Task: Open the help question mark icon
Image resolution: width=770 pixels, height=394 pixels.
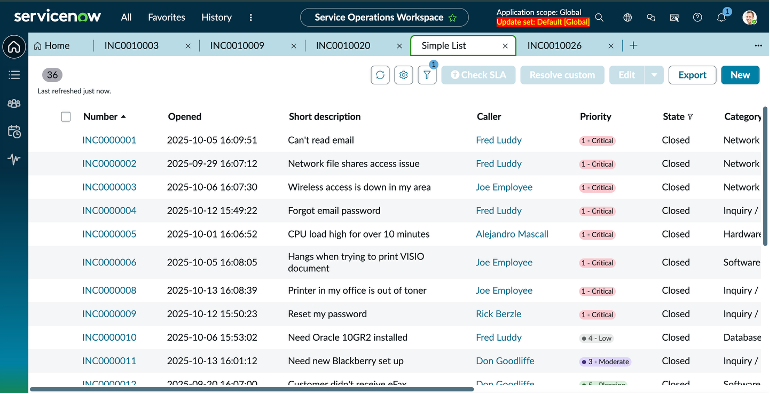Action: [x=697, y=18]
